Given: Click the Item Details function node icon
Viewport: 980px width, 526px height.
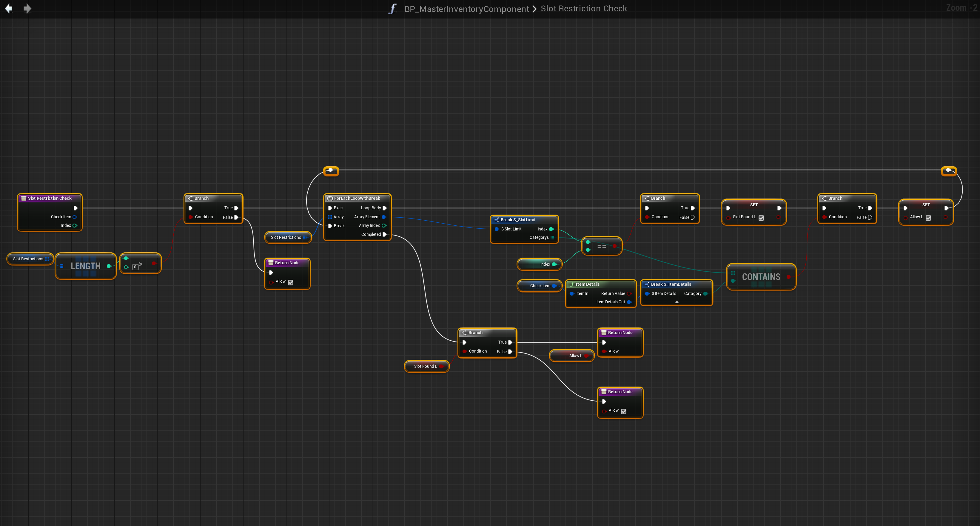Looking at the screenshot, I should [572, 284].
